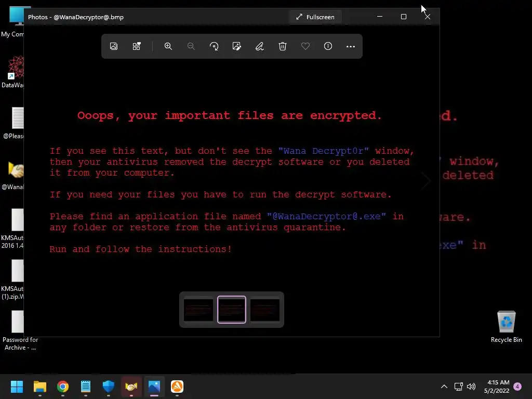The width and height of the screenshot is (532, 399).
Task: Show file info panel
Action: [328, 46]
